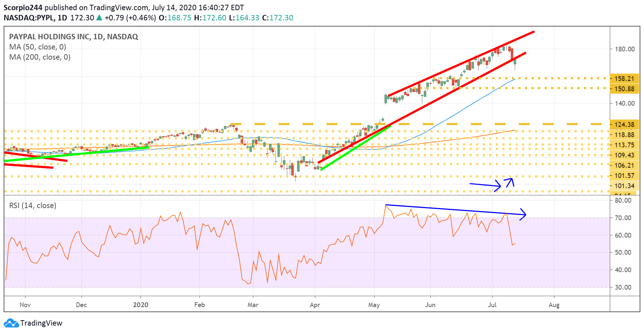Click the Aug label on time axis
The image size is (644, 334).
(x=554, y=305)
